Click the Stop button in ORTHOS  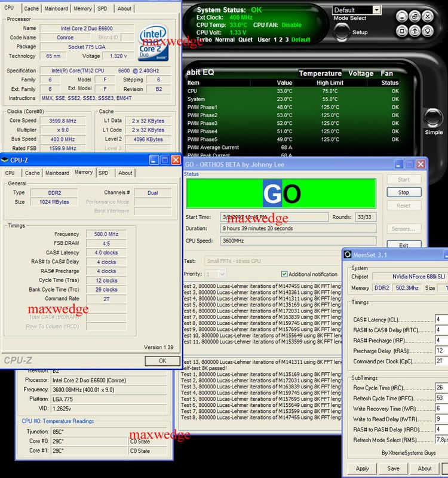click(404, 192)
